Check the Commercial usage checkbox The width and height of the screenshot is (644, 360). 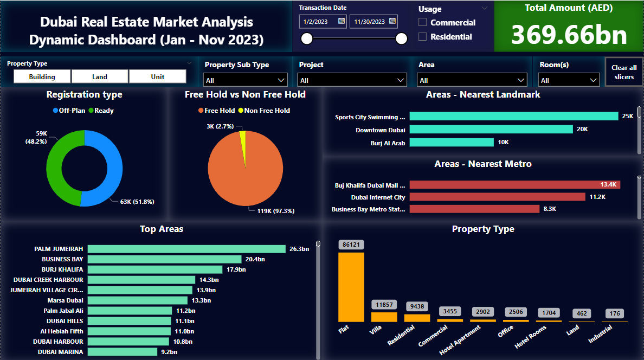click(x=423, y=22)
